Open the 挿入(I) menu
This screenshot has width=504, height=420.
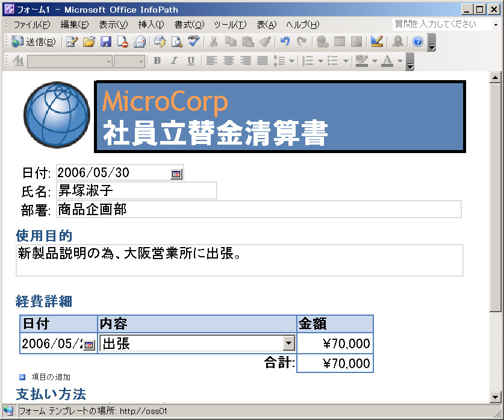[151, 25]
